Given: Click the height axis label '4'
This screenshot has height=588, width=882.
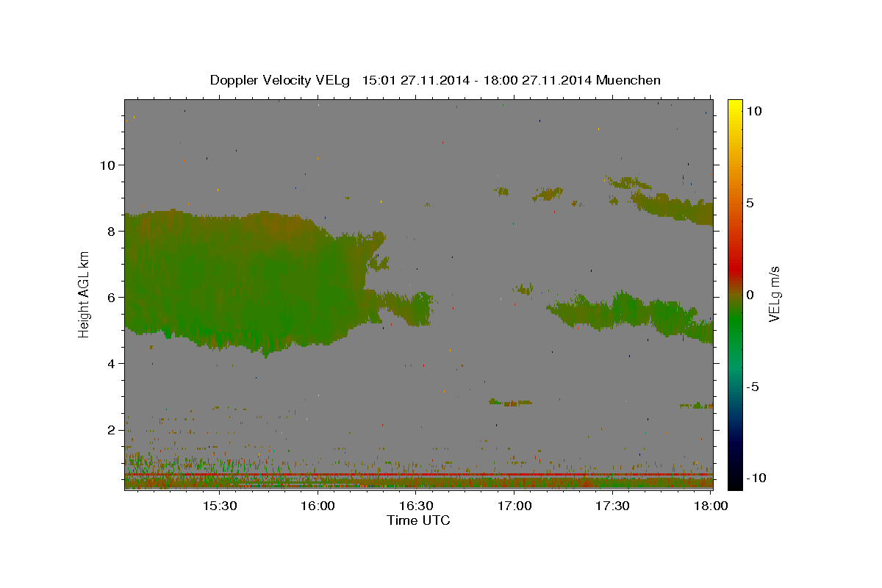Looking at the screenshot, I should [112, 363].
